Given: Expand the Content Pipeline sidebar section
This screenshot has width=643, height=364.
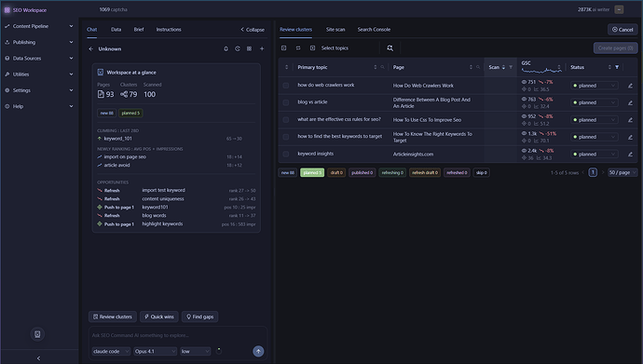Looking at the screenshot, I should pyautogui.click(x=39, y=26).
